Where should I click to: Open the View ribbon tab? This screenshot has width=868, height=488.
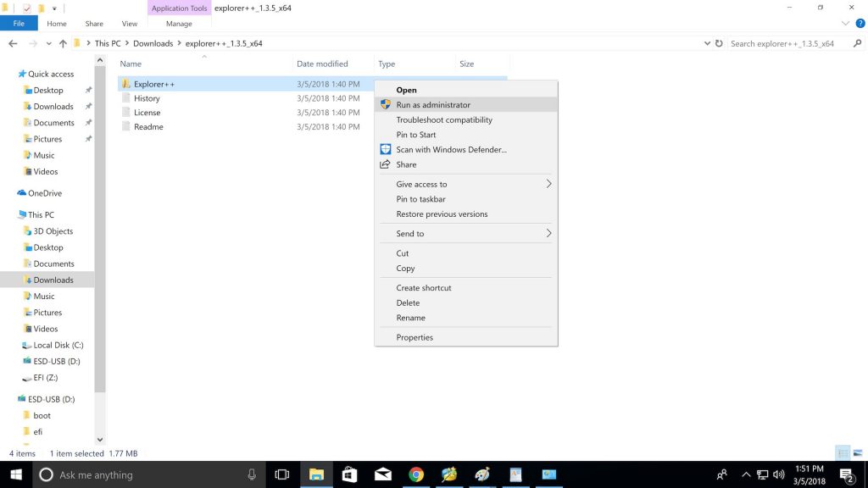point(130,24)
